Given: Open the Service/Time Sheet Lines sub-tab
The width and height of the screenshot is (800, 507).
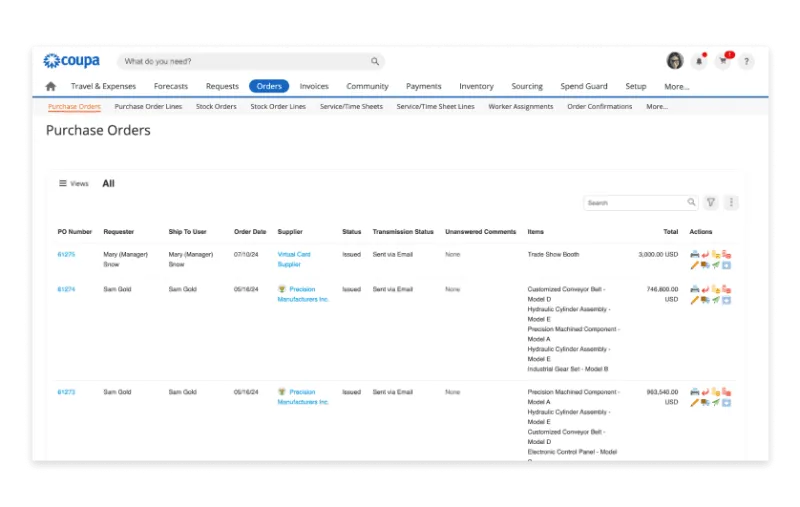Looking at the screenshot, I should pos(435,107).
